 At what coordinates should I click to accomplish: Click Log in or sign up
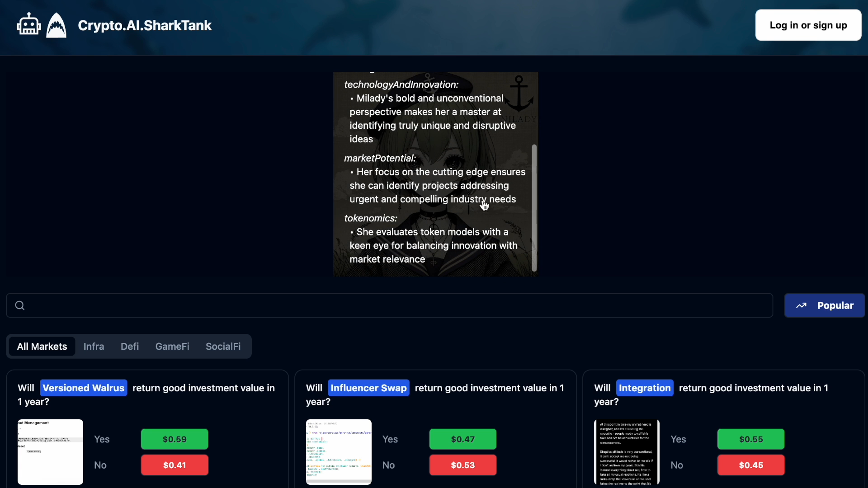(808, 25)
